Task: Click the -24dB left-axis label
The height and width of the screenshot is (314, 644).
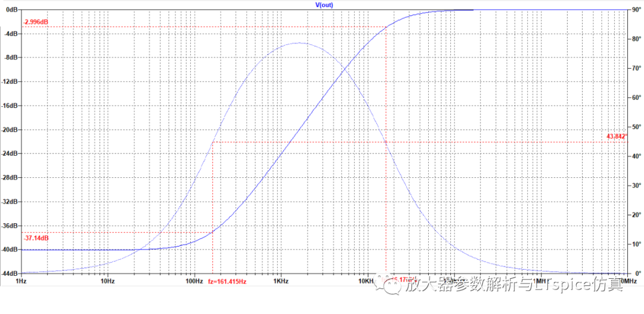Action: [x=10, y=153]
